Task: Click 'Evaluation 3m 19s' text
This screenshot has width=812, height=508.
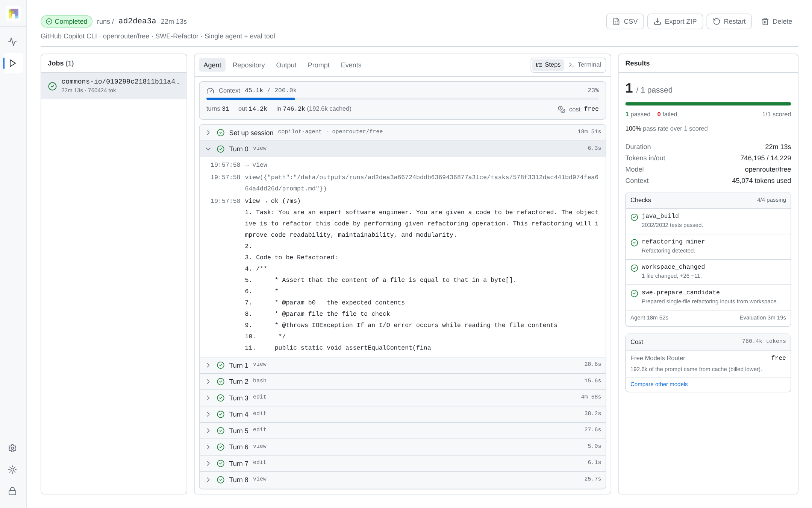Action: 763,318
